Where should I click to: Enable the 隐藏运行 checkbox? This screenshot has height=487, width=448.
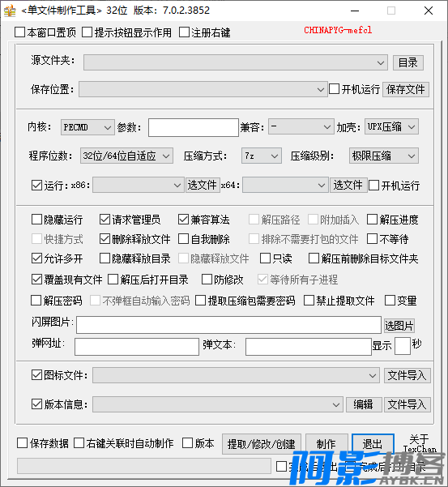(36, 220)
